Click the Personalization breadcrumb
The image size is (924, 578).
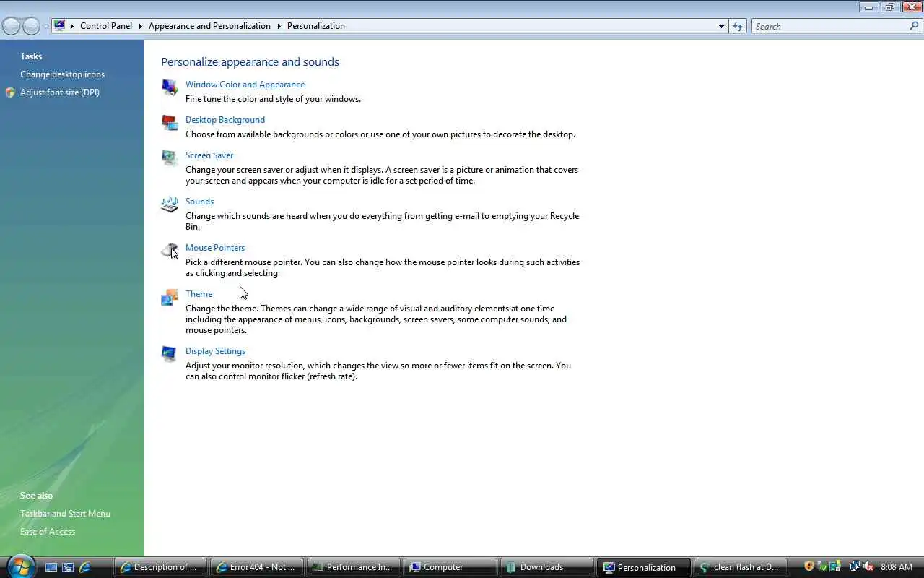tap(316, 26)
